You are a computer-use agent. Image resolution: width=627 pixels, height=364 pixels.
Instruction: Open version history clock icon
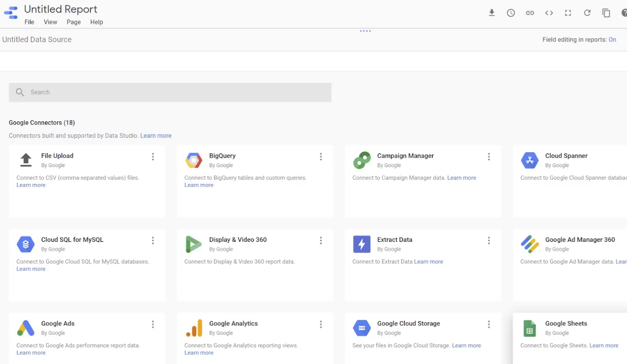coord(511,13)
